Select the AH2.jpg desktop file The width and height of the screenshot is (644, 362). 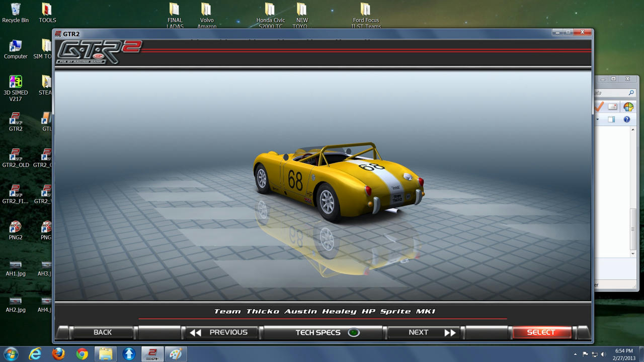16,304
